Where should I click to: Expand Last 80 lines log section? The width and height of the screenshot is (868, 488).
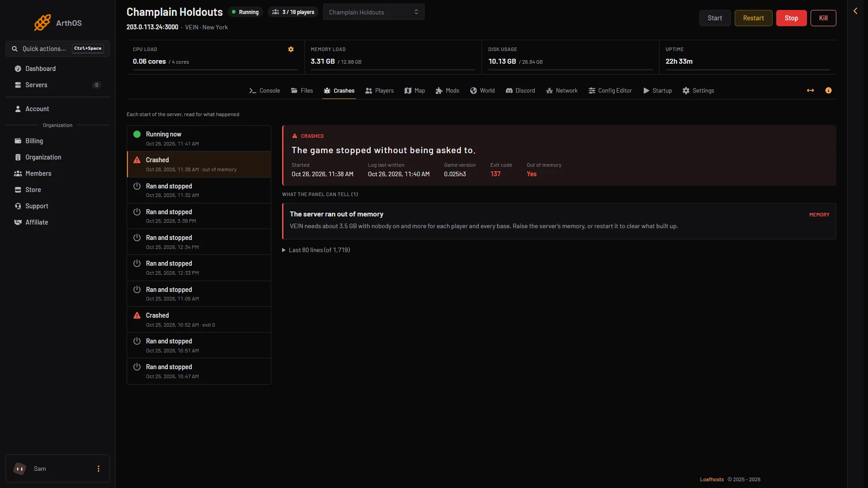316,250
